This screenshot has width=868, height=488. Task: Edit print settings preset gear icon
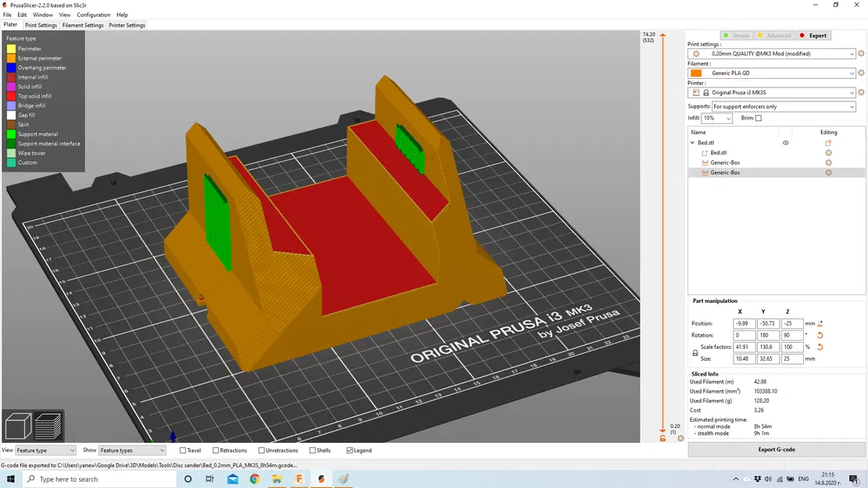pos(861,54)
